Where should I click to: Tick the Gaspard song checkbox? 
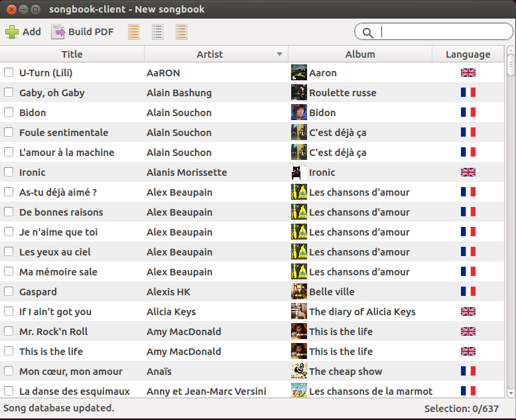point(9,292)
